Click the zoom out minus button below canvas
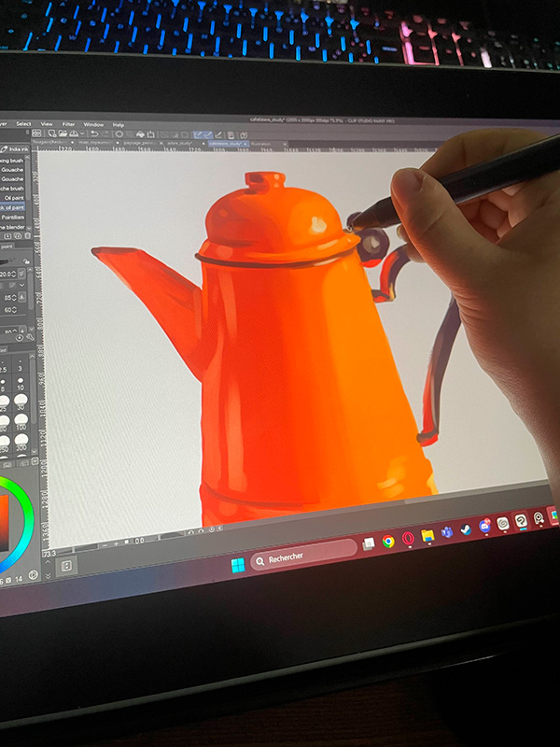 105,545
